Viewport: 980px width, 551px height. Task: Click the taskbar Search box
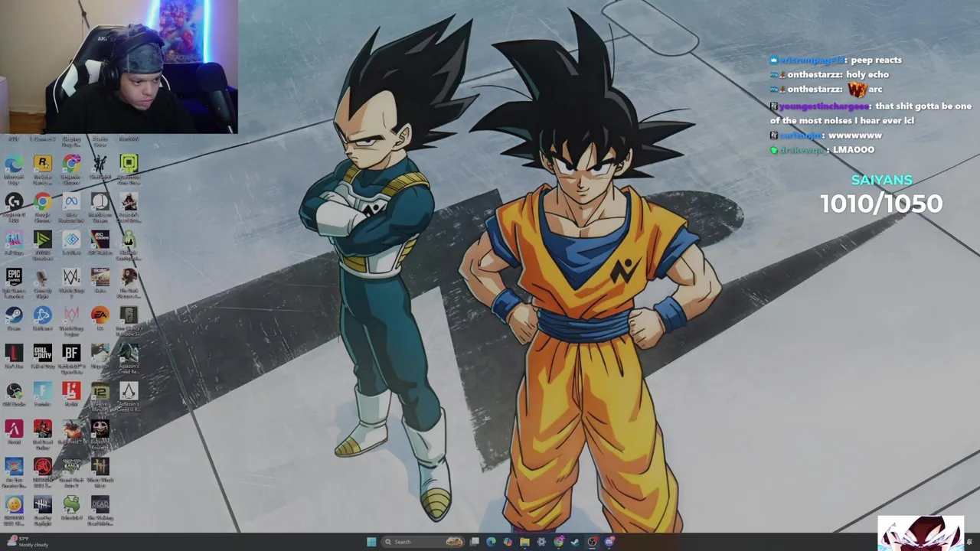pyautogui.click(x=423, y=542)
